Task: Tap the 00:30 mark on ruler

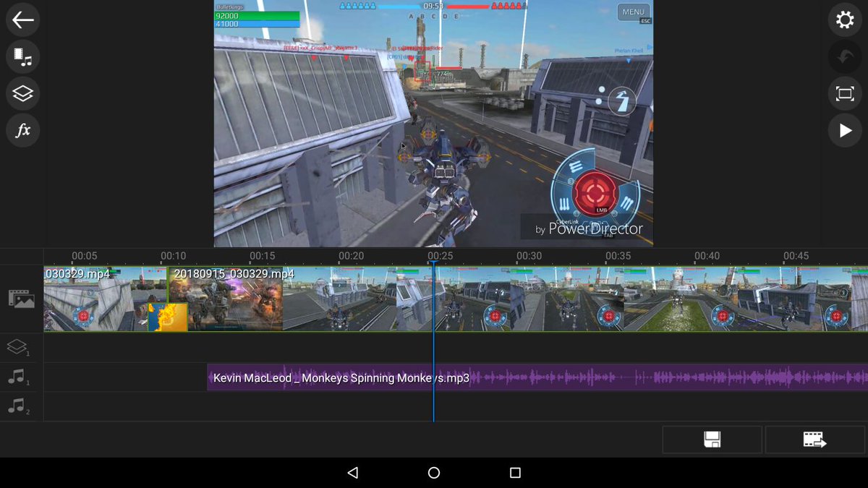Action: pos(529,256)
